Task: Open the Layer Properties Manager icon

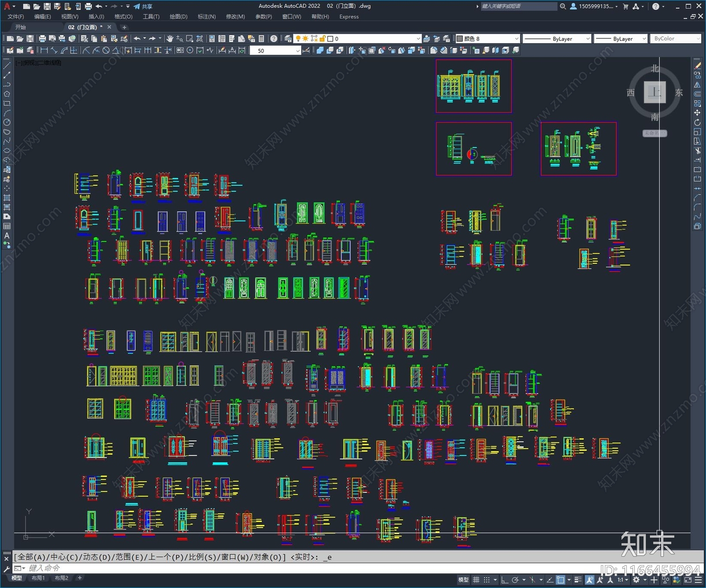Action: [288, 39]
